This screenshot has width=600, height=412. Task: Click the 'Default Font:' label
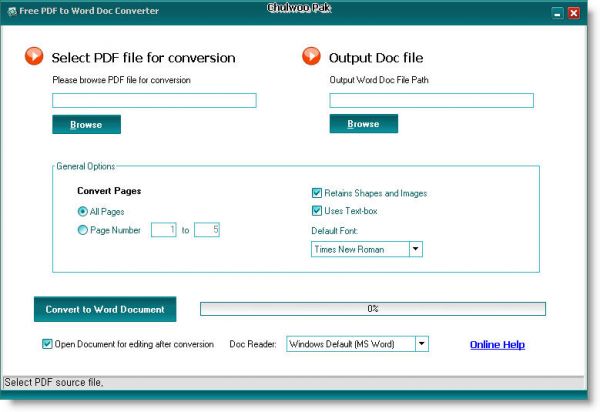(334, 231)
